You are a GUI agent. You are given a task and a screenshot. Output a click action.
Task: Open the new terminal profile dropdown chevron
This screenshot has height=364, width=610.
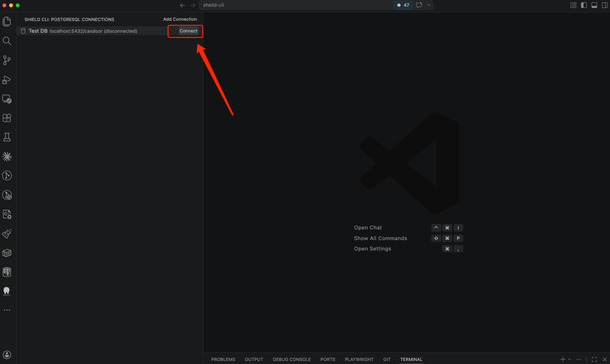click(570, 359)
